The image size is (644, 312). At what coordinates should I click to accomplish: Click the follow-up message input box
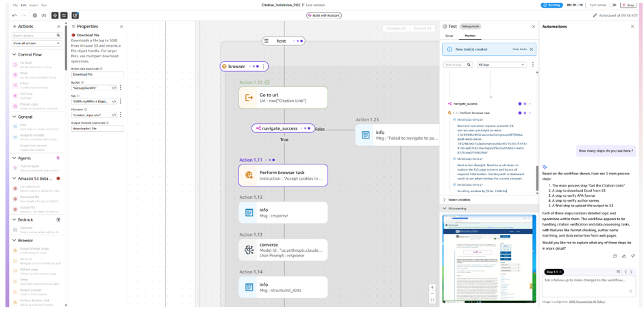click(586, 280)
